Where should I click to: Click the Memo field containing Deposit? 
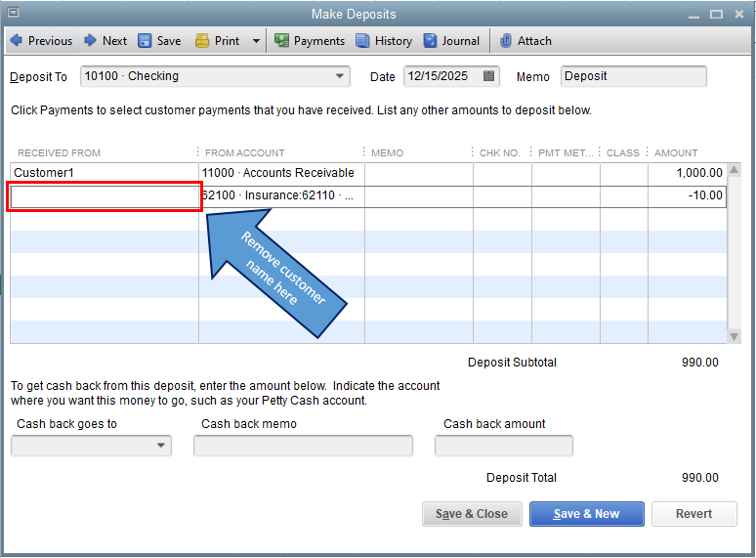click(634, 76)
